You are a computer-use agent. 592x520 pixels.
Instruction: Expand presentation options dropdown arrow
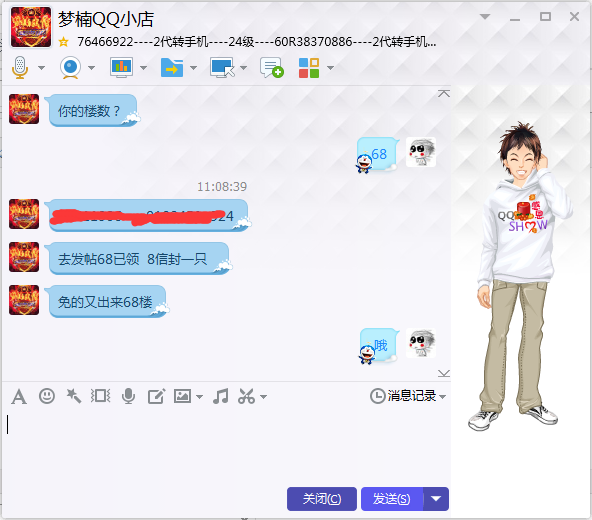pos(143,68)
